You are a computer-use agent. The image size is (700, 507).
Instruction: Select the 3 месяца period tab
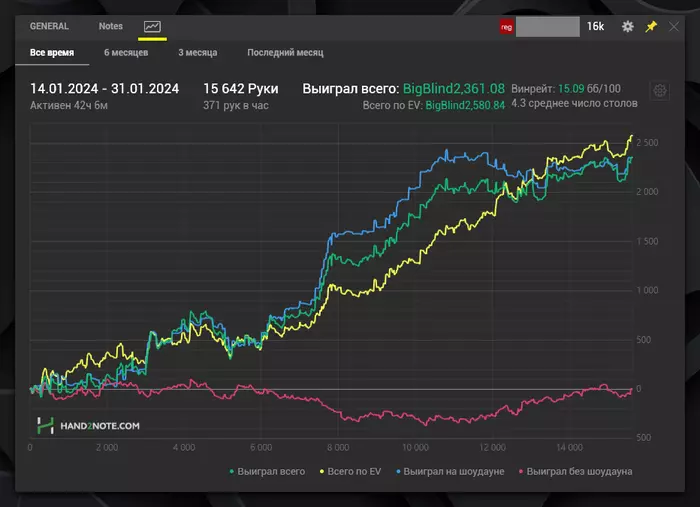click(198, 53)
